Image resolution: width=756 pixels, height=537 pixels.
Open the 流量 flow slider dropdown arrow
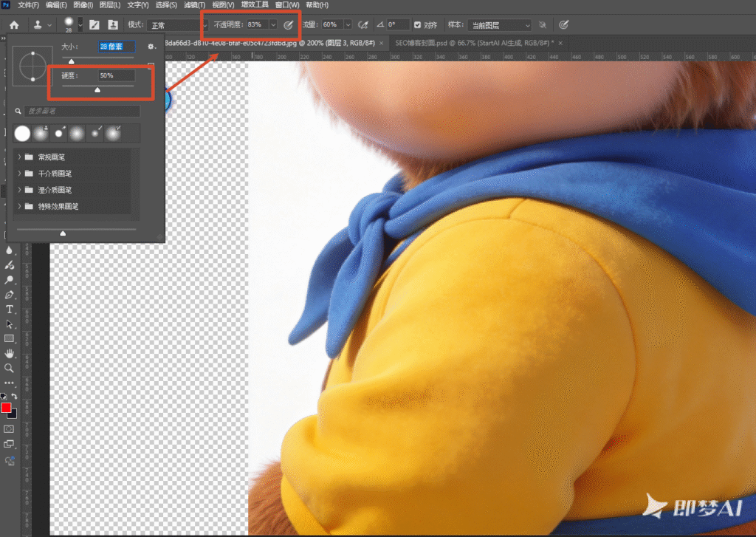(x=348, y=24)
